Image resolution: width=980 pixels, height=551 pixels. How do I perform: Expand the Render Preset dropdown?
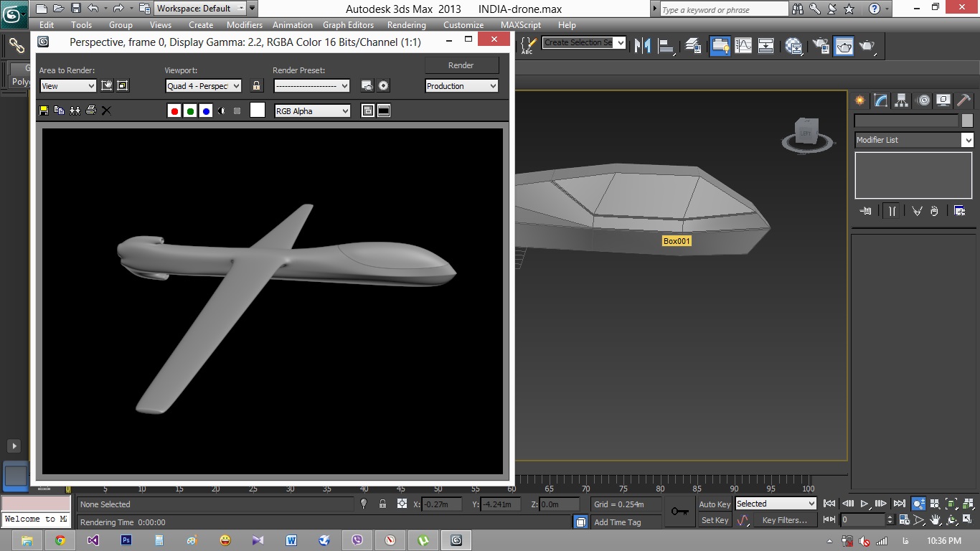tap(311, 86)
